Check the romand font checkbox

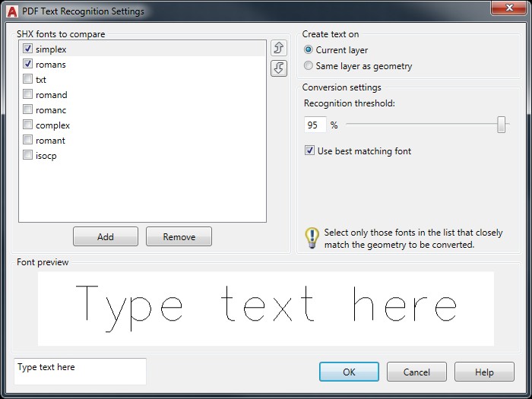pos(28,95)
